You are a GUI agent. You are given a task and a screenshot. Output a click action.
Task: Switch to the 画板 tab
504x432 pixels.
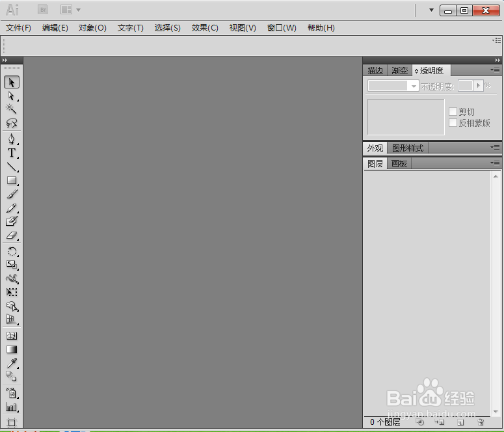(x=399, y=164)
